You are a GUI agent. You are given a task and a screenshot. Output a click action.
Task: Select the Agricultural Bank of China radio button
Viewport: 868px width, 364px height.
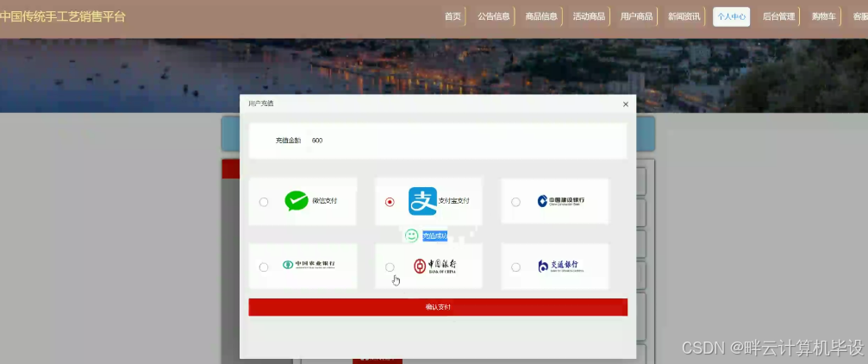264,267
